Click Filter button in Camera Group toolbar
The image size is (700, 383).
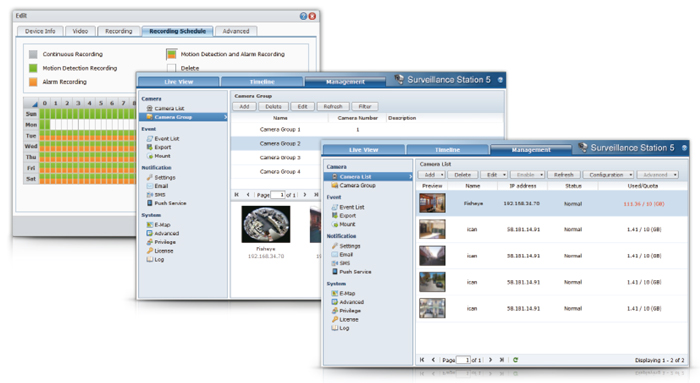click(x=365, y=106)
